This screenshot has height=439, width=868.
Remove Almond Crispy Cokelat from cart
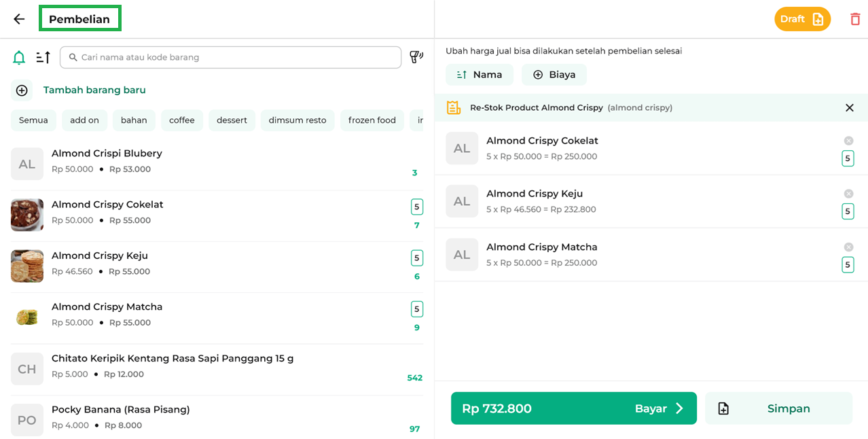coord(848,141)
